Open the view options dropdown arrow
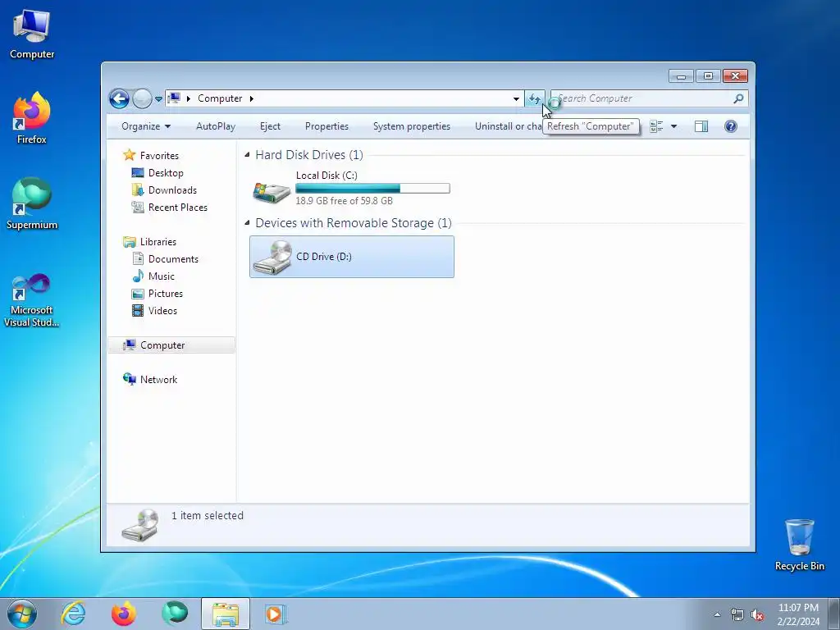Screen dimensions: 840x630 click(x=674, y=126)
